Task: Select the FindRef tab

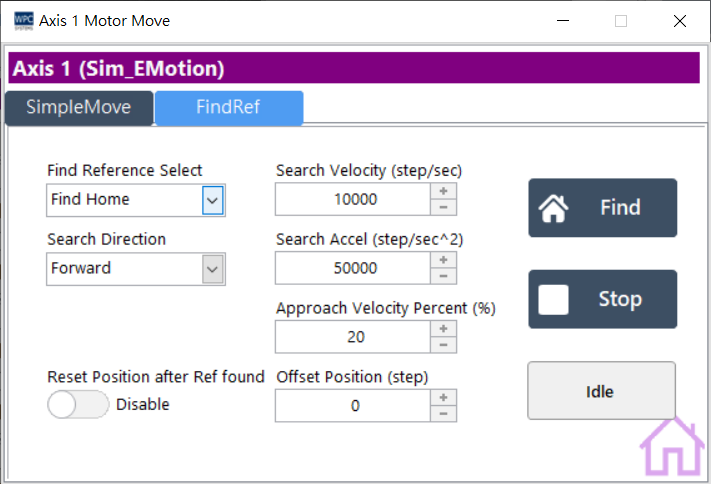Action: 228,108
